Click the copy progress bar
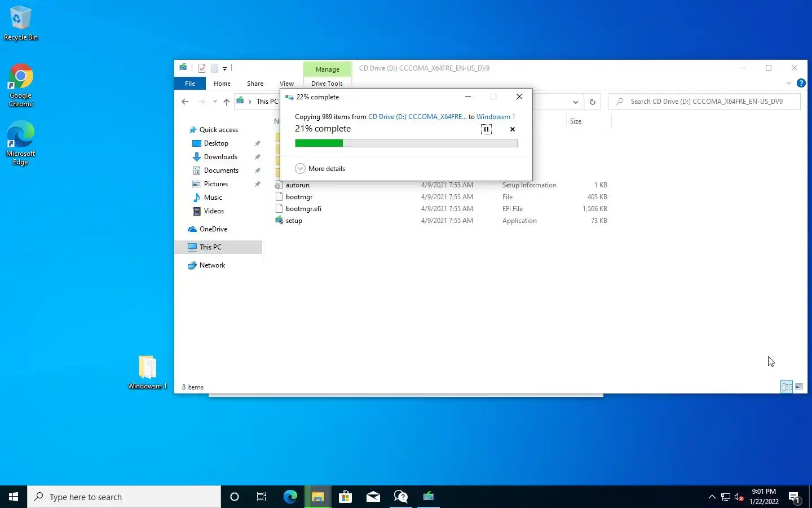 pos(406,143)
